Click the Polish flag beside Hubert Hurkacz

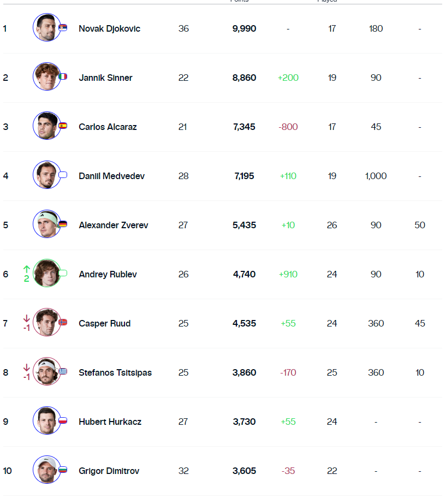pyautogui.click(x=63, y=420)
